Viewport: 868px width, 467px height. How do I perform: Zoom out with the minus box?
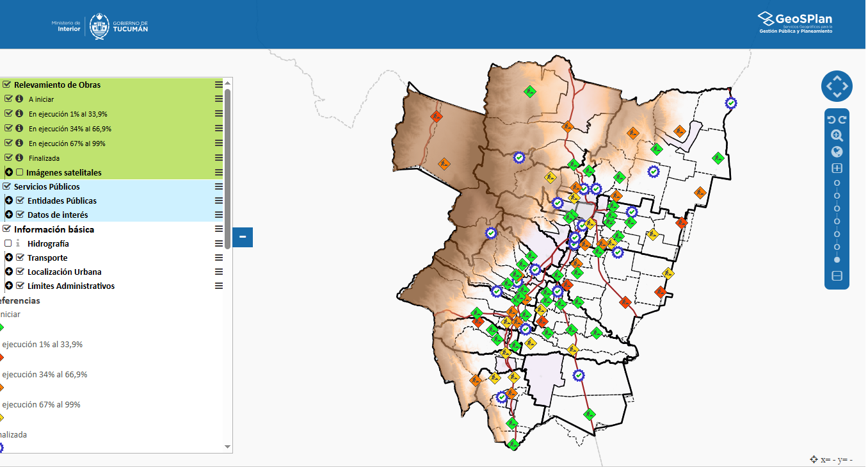837,276
